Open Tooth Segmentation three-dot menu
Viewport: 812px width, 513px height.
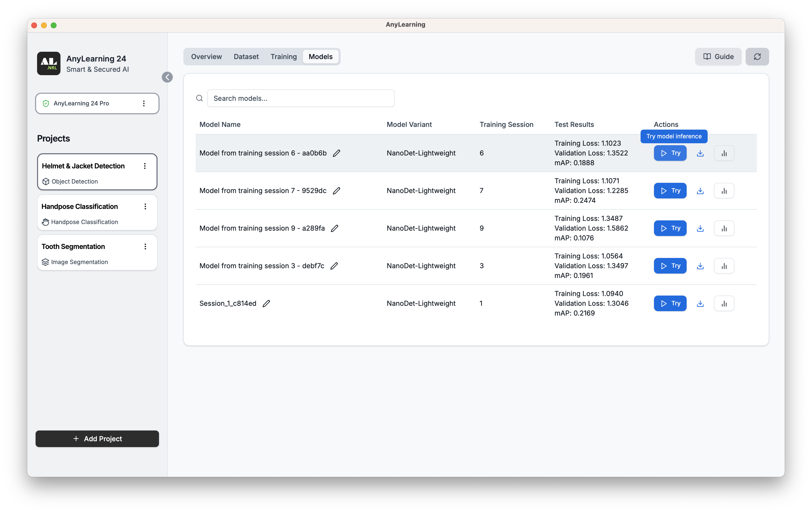point(145,247)
